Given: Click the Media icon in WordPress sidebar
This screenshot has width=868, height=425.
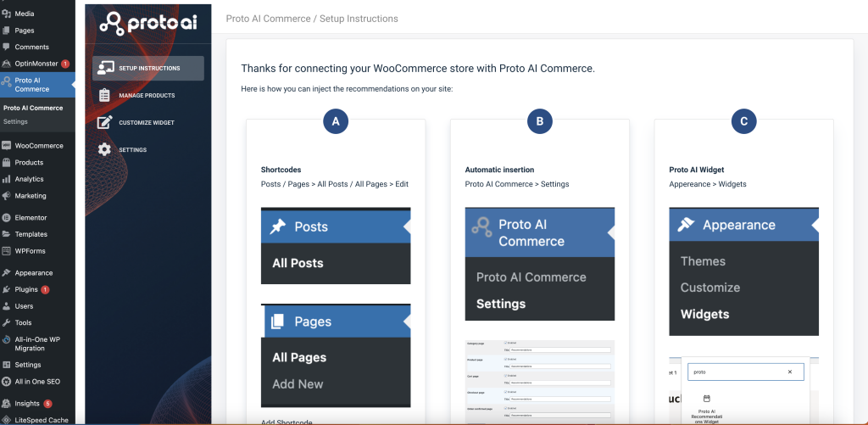Looking at the screenshot, I should 6,14.
